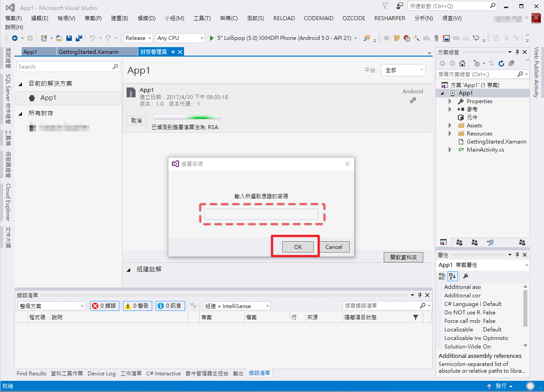Switch to the Device Log tab
The height and width of the screenshot is (392, 544).
pyautogui.click(x=101, y=373)
